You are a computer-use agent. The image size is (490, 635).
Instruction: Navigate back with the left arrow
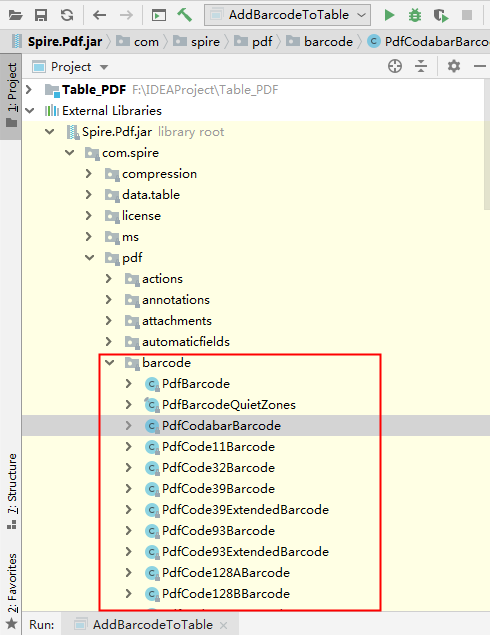(99, 15)
